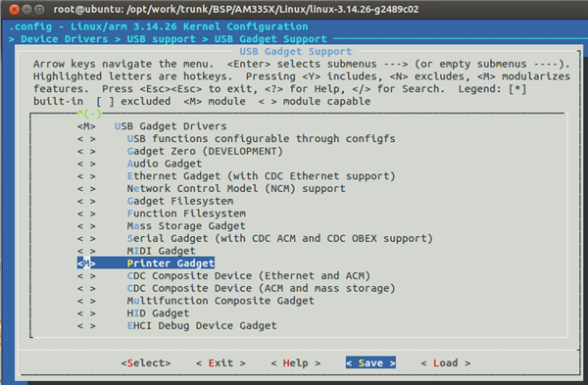Select the MIDI Gadget entry

(x=162, y=251)
